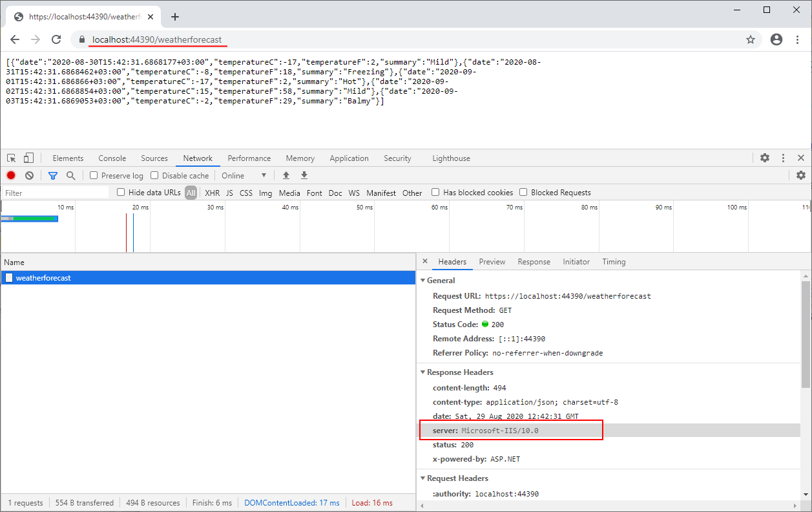Export HAR file with download arrow

click(x=304, y=175)
